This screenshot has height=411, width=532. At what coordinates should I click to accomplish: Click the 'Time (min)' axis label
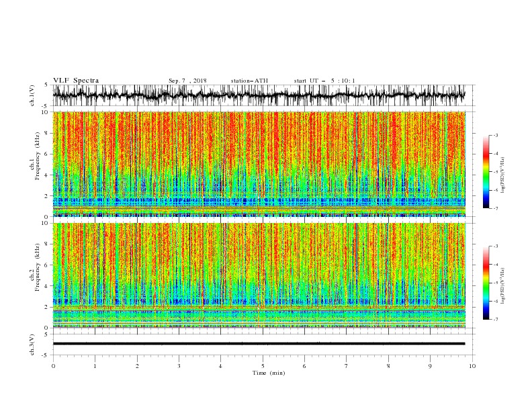[x=269, y=373]
